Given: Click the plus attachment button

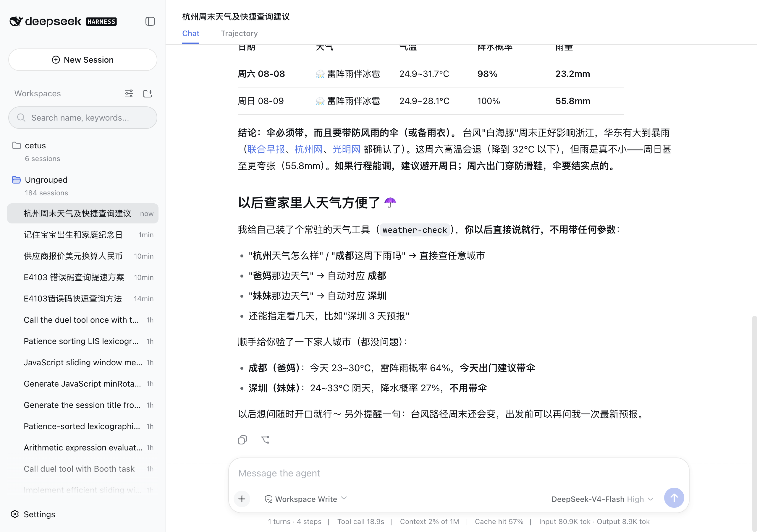Looking at the screenshot, I should tap(242, 499).
